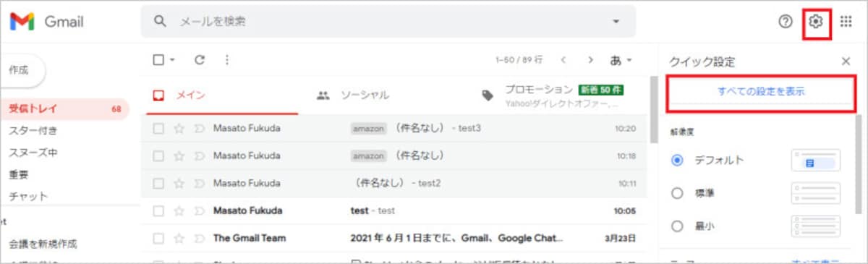This screenshot has width=868, height=264.
Task: Open the Help question mark icon
Action: point(786,22)
